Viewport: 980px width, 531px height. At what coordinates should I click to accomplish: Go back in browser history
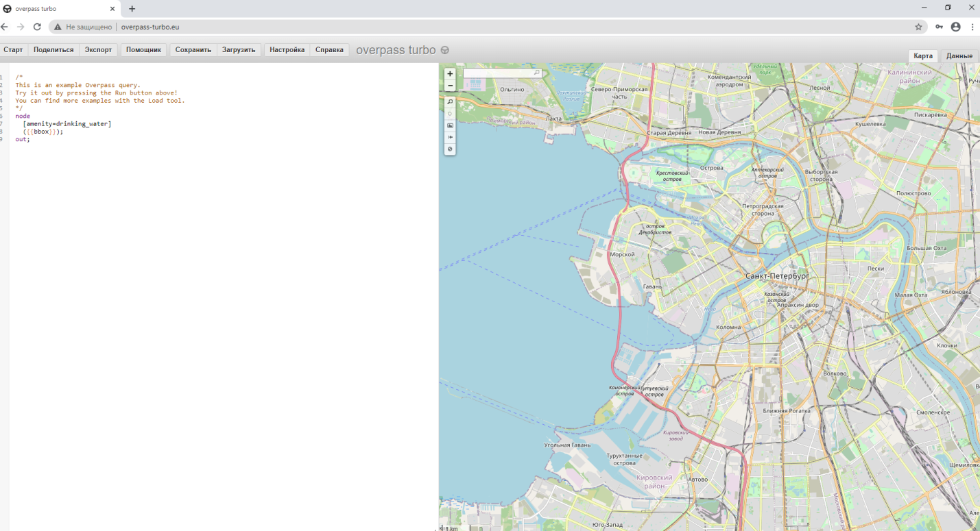(x=5, y=27)
